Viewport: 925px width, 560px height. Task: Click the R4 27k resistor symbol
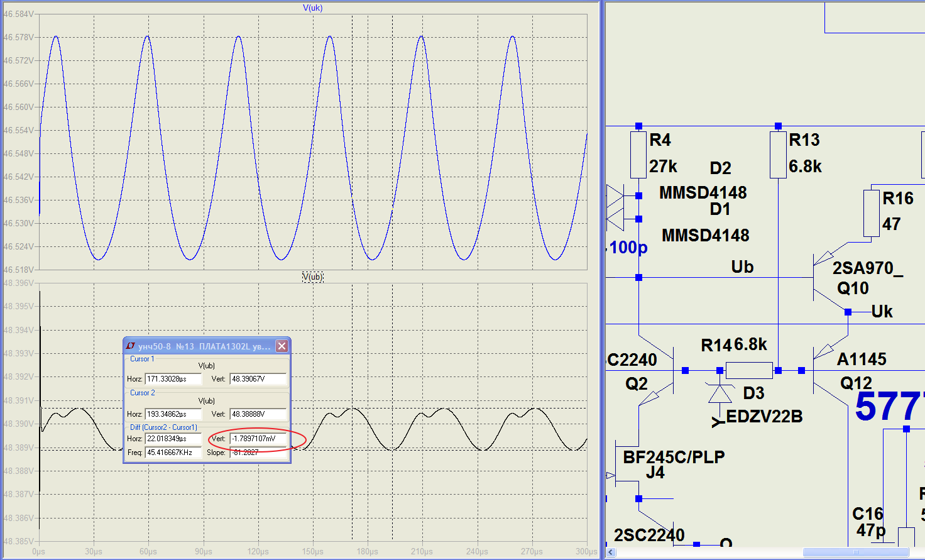click(x=638, y=155)
